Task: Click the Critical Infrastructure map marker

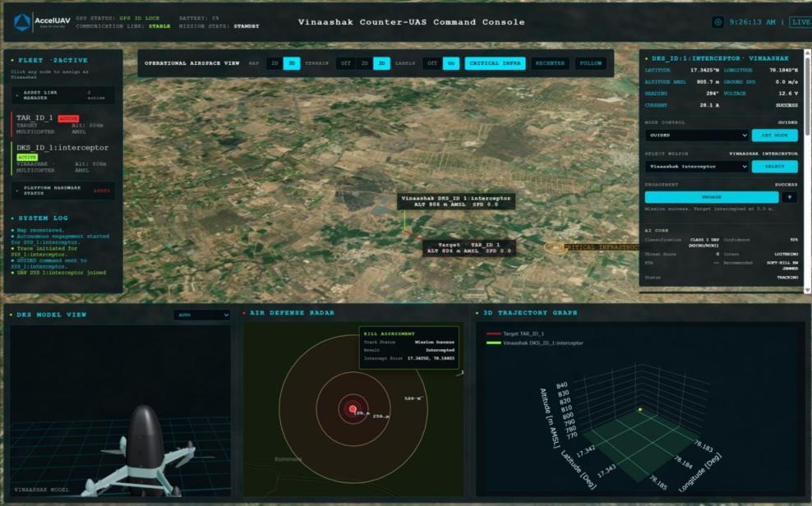Action: [556, 248]
